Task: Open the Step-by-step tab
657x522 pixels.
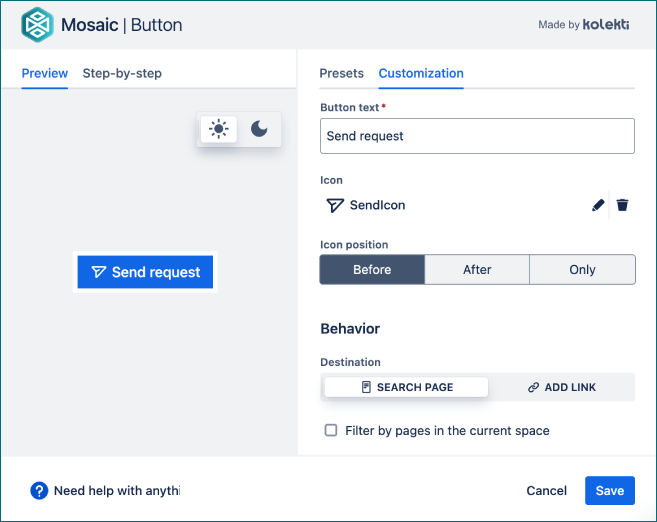Action: [122, 73]
